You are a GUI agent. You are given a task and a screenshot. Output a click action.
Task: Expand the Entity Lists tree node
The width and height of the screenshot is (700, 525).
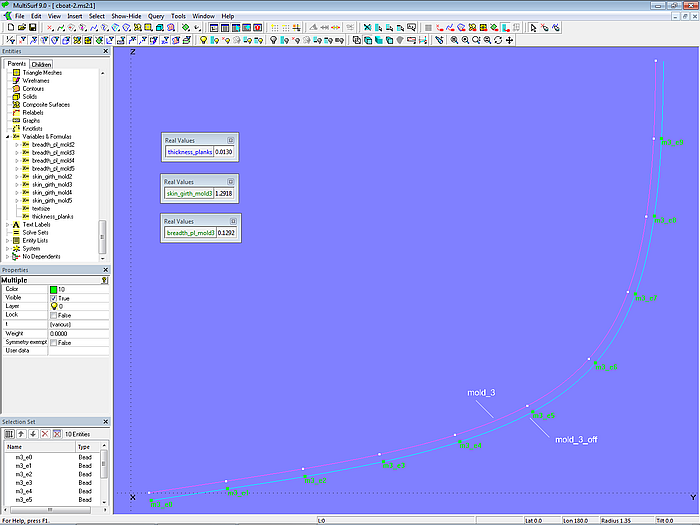[x=8, y=240]
